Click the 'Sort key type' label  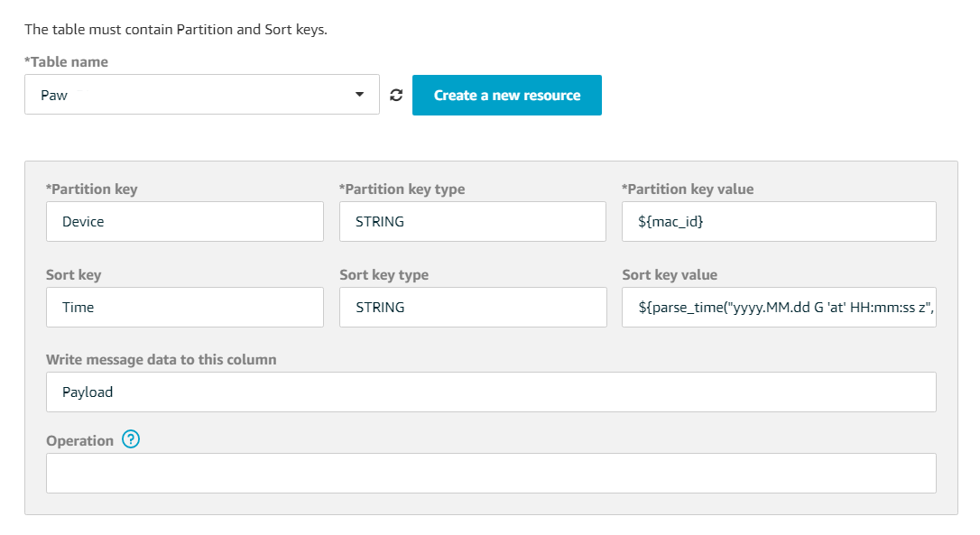point(384,275)
